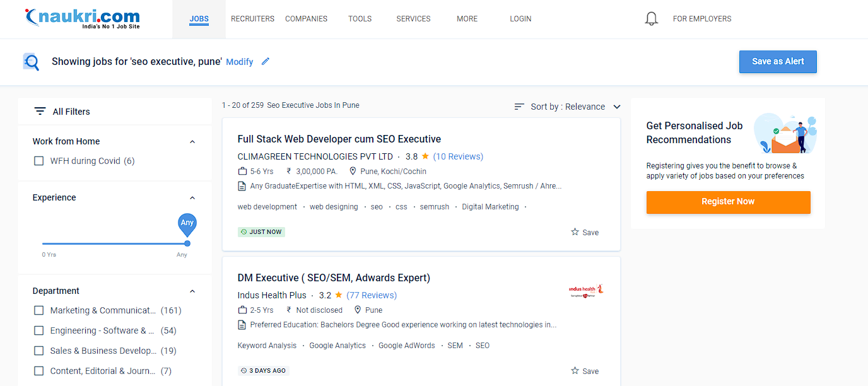Click the Save as Alert button
The width and height of the screenshot is (868, 386).
(778, 61)
